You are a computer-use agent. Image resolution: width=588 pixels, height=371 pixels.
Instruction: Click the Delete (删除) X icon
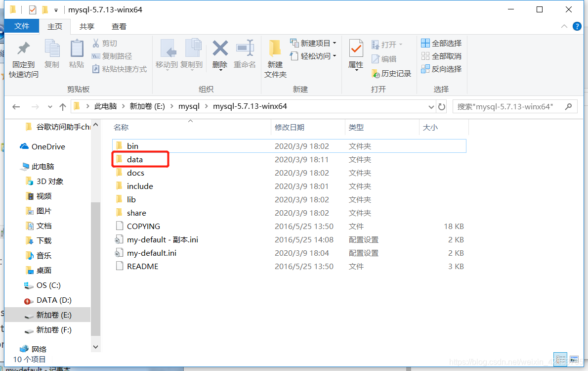tap(220, 48)
